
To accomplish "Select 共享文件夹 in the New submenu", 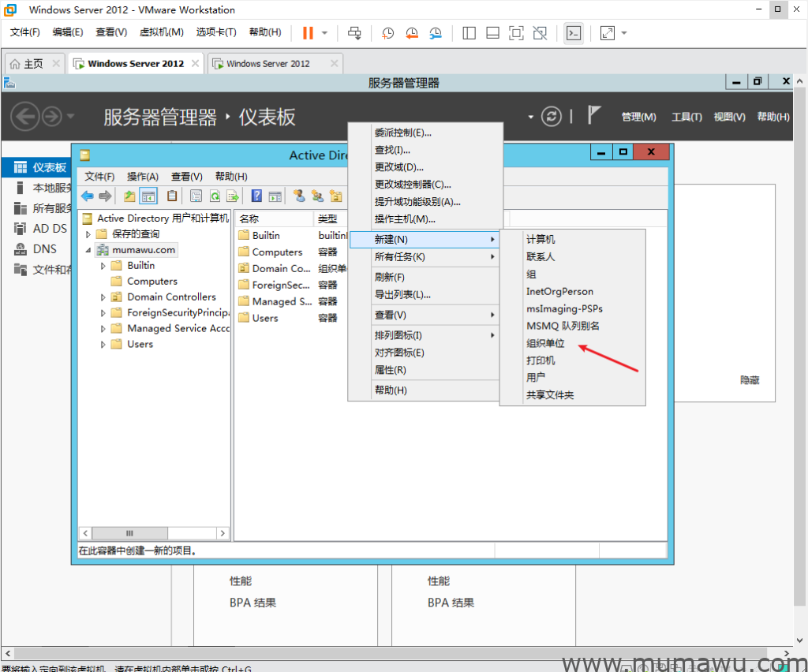I will pos(572,395).
